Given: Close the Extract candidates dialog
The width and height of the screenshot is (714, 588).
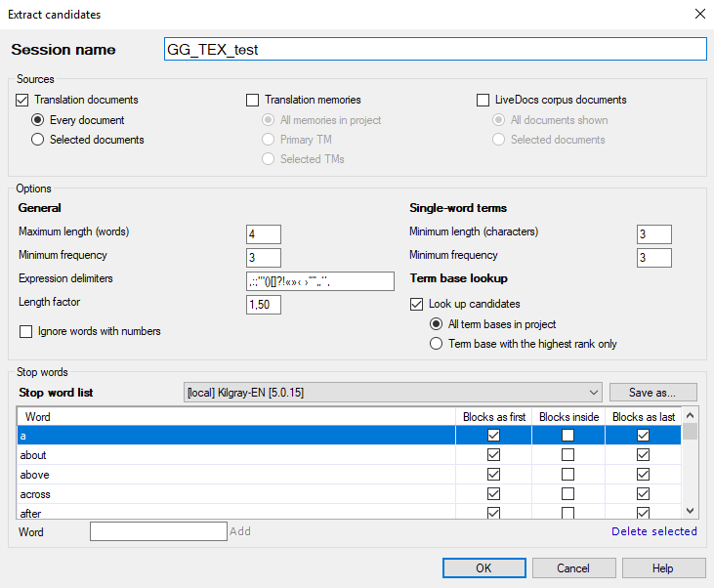Looking at the screenshot, I should [x=698, y=15].
